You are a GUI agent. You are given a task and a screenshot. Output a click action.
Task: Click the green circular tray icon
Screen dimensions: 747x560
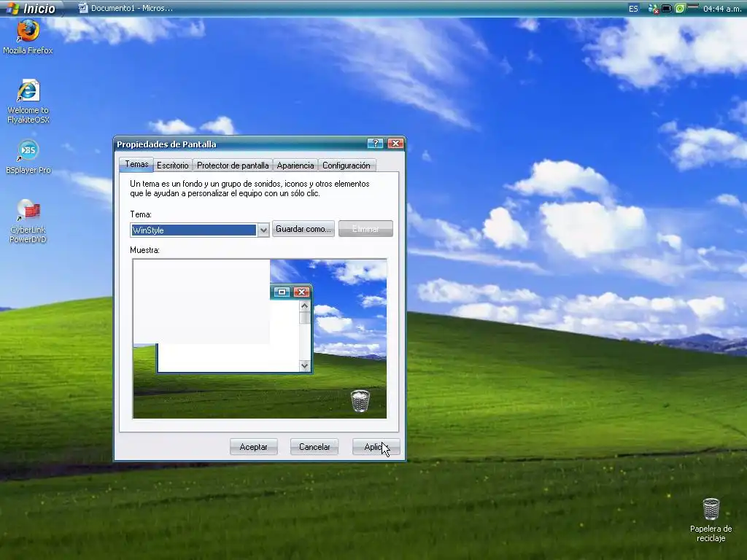click(680, 8)
